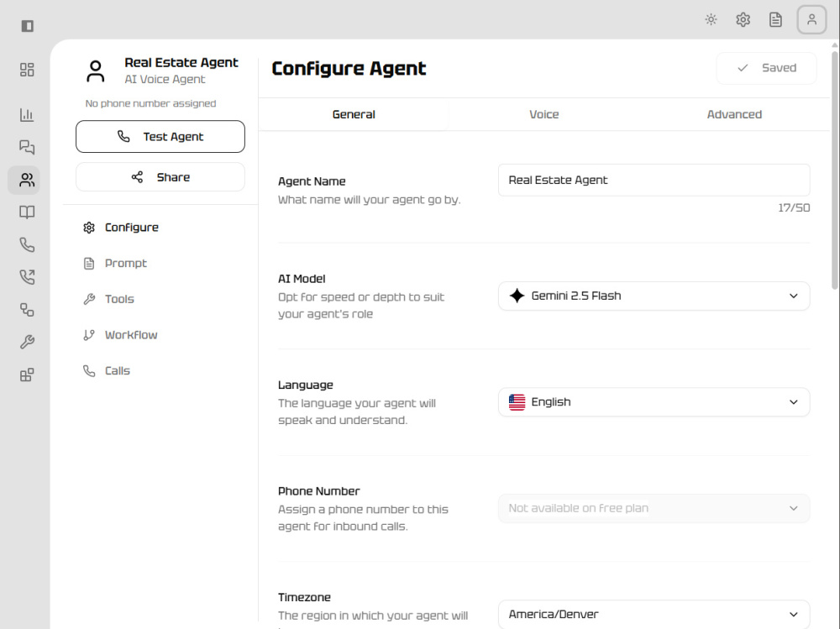Click the Gemini sparkle icon in AI Model
Screen dimensions: 840x629
click(x=517, y=296)
